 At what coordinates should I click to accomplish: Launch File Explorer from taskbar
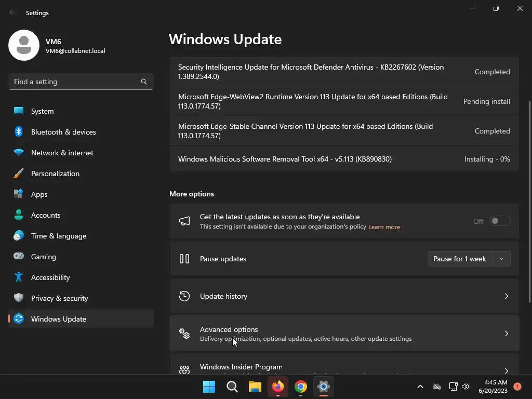pyautogui.click(x=255, y=387)
